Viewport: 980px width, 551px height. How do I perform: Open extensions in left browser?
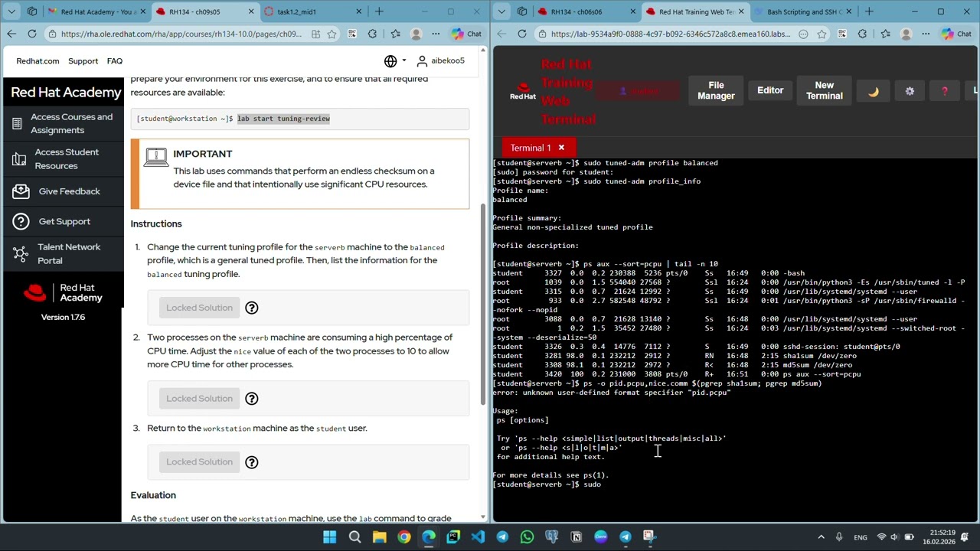(x=372, y=34)
